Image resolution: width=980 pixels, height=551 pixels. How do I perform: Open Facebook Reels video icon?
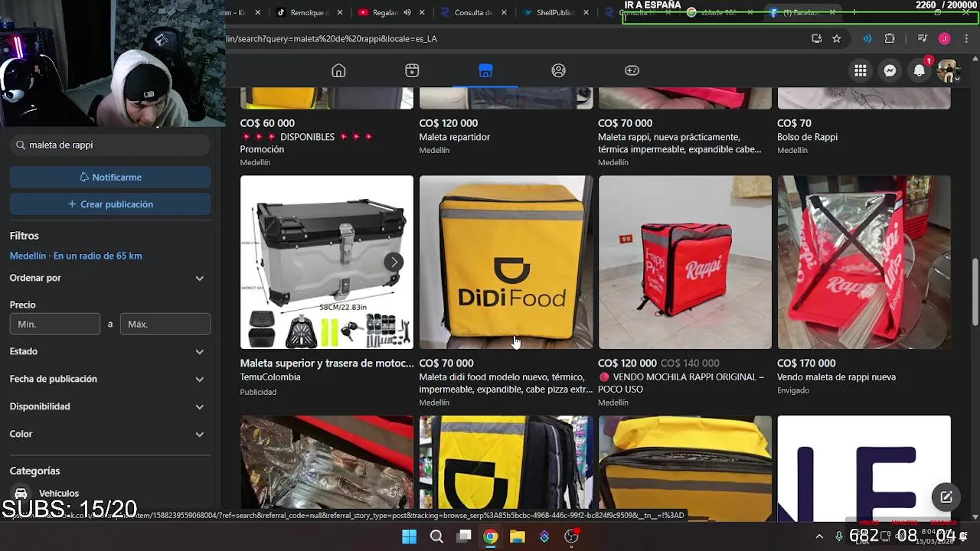point(412,70)
